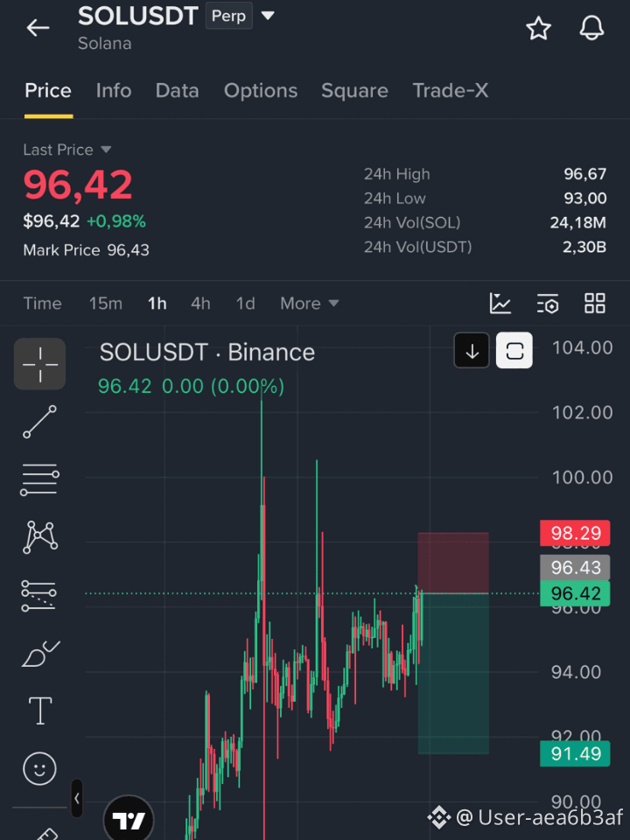This screenshot has width=630, height=840.
Task: Open chart settings list icon
Action: (548, 304)
